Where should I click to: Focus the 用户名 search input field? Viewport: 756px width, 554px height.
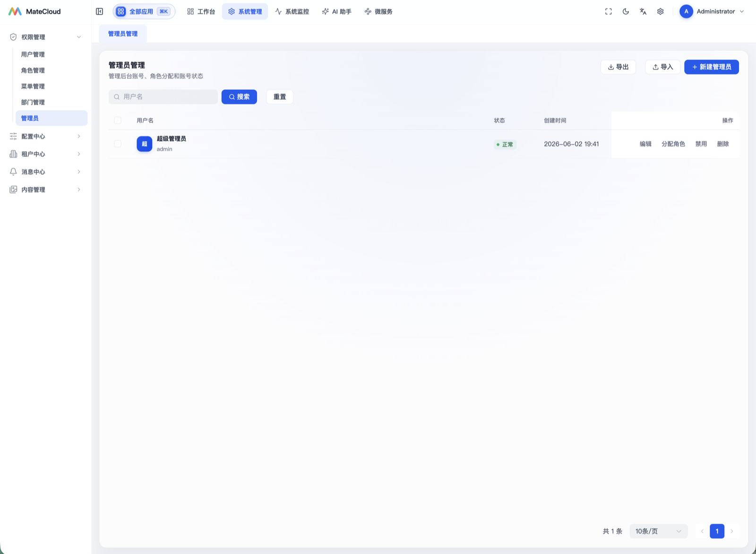tap(163, 97)
